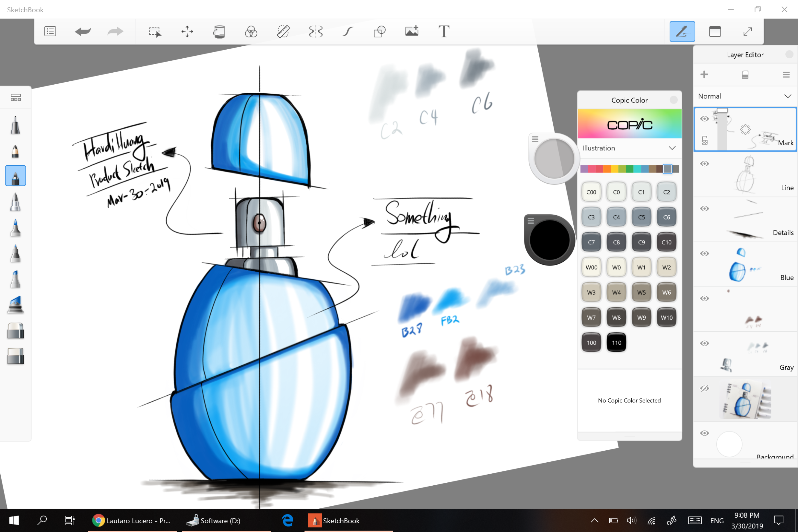Screen dimensions: 798x532
Task: Select the gray group in color strip
Action: tap(667, 169)
